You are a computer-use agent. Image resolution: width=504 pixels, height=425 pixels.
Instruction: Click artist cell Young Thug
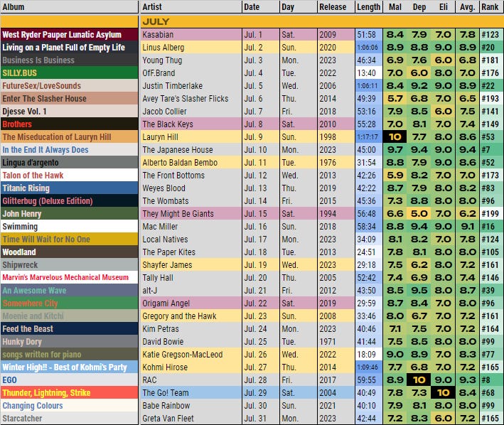191,60
